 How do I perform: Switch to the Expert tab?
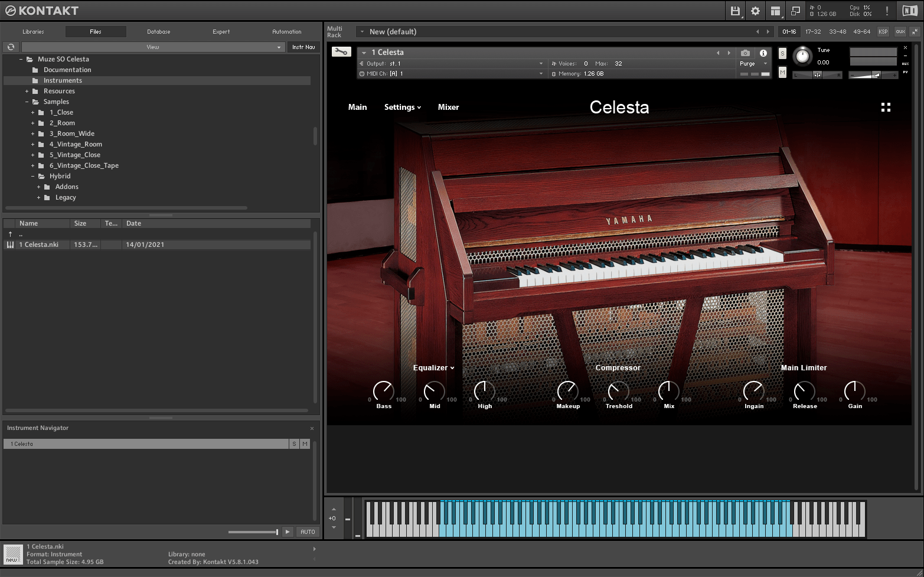point(221,31)
